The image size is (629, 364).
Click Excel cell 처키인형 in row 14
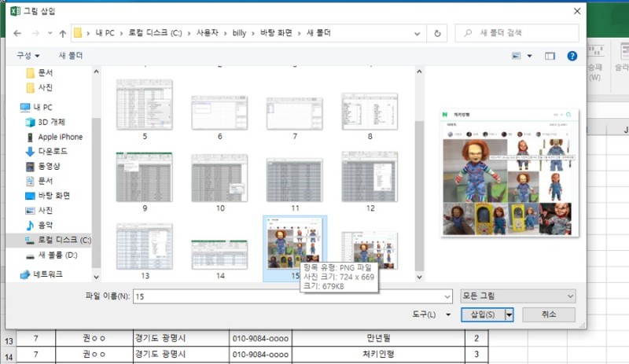[378, 355]
